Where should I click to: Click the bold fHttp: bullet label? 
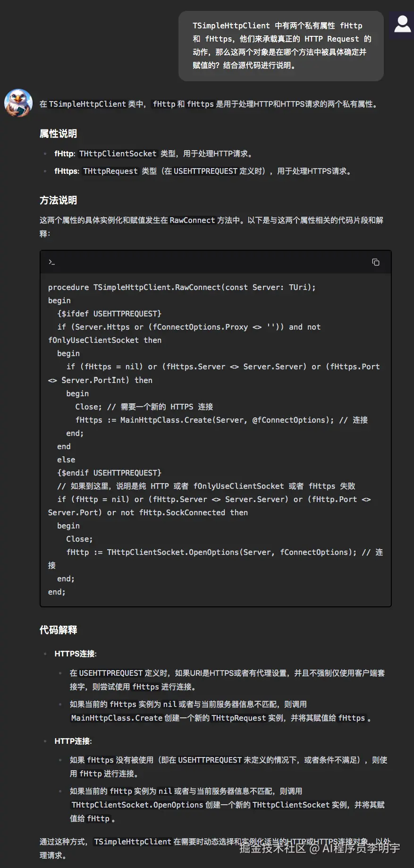tap(65, 153)
